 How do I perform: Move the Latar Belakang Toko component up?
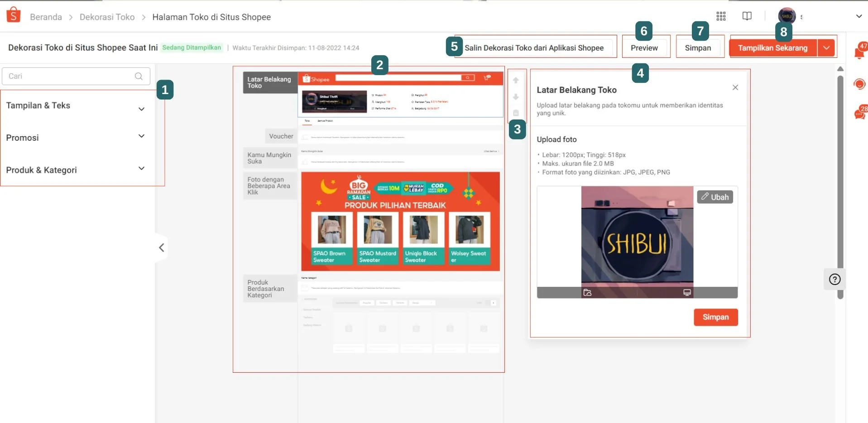point(516,80)
